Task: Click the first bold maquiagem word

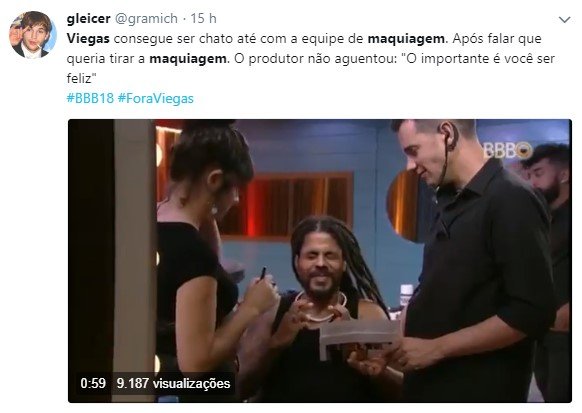Action: point(406,39)
